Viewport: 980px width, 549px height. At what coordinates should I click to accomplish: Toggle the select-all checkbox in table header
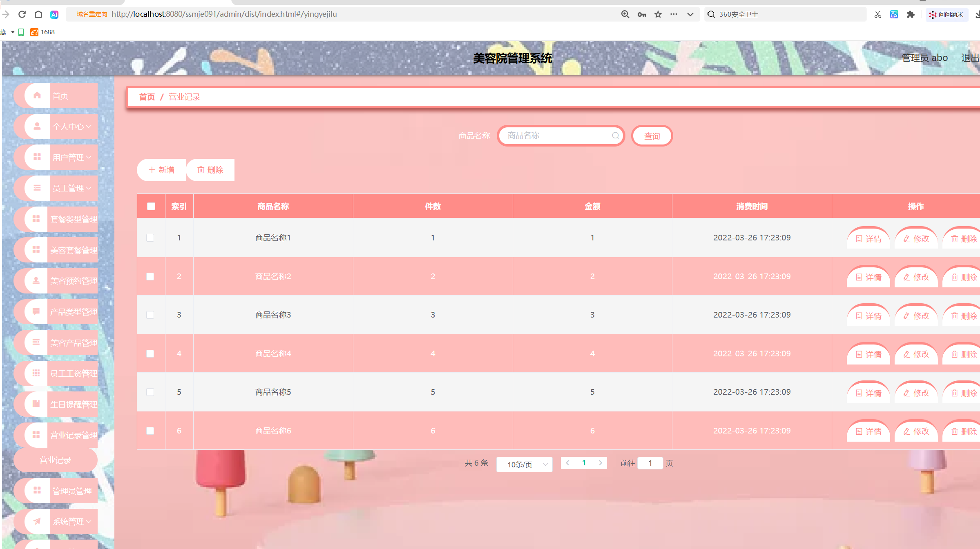[151, 206]
